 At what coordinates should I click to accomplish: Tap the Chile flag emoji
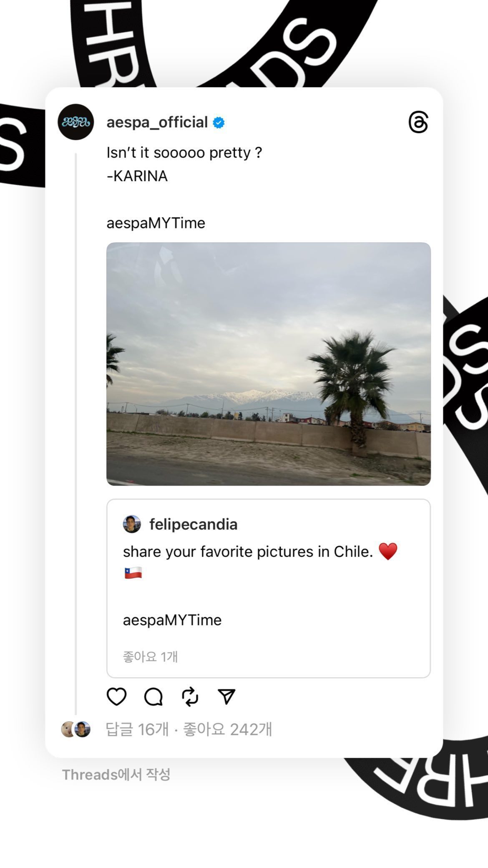click(x=133, y=573)
